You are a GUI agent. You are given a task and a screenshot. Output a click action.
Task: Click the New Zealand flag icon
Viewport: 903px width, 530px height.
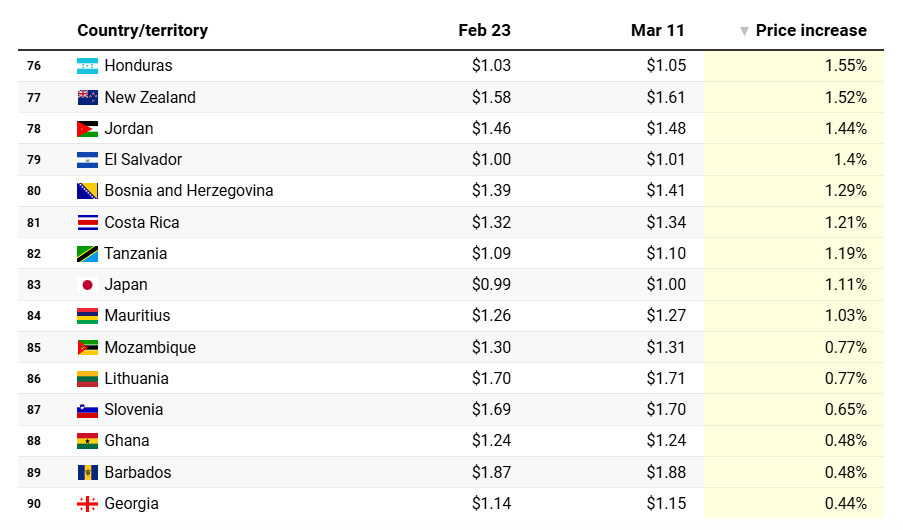coord(87,98)
